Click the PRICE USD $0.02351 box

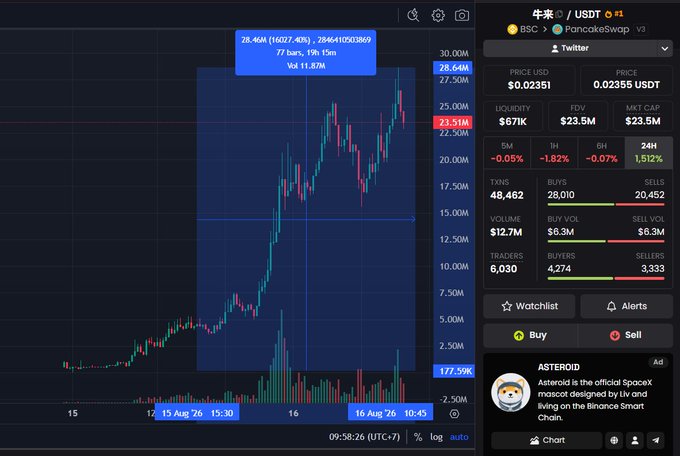coord(529,80)
